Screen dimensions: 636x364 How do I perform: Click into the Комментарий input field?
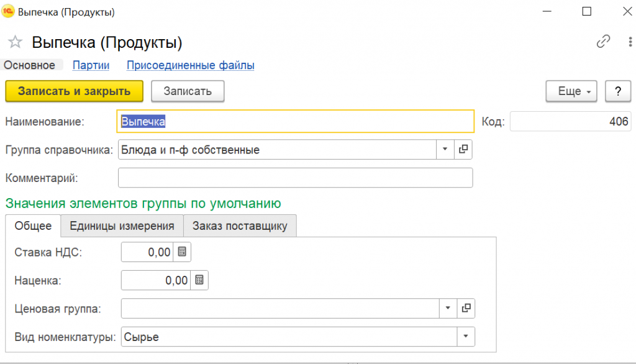(295, 178)
